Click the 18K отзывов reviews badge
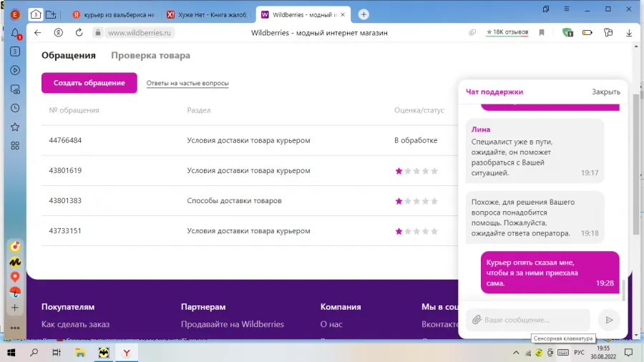This screenshot has width=644, height=362. click(507, 32)
